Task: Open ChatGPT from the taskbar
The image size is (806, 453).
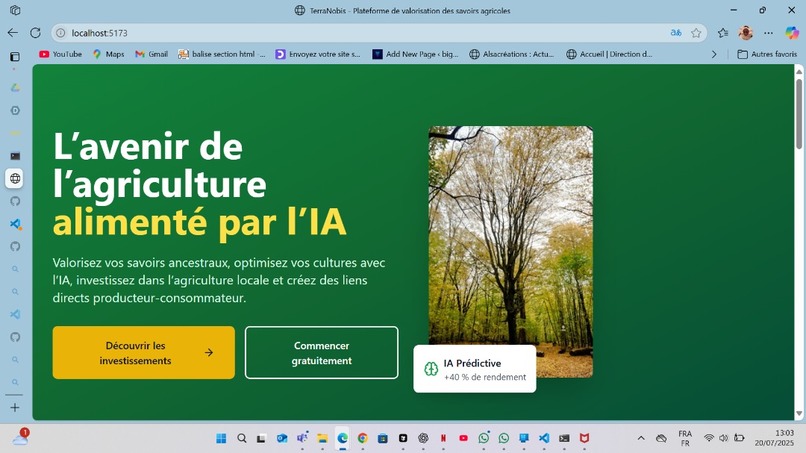Action: (423, 438)
